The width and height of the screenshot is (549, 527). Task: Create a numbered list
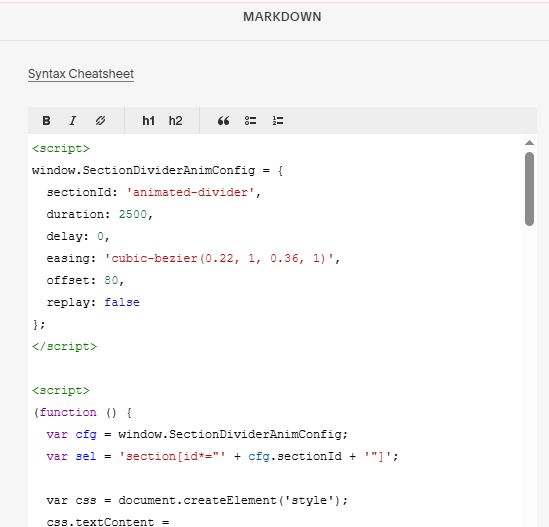pyautogui.click(x=278, y=121)
